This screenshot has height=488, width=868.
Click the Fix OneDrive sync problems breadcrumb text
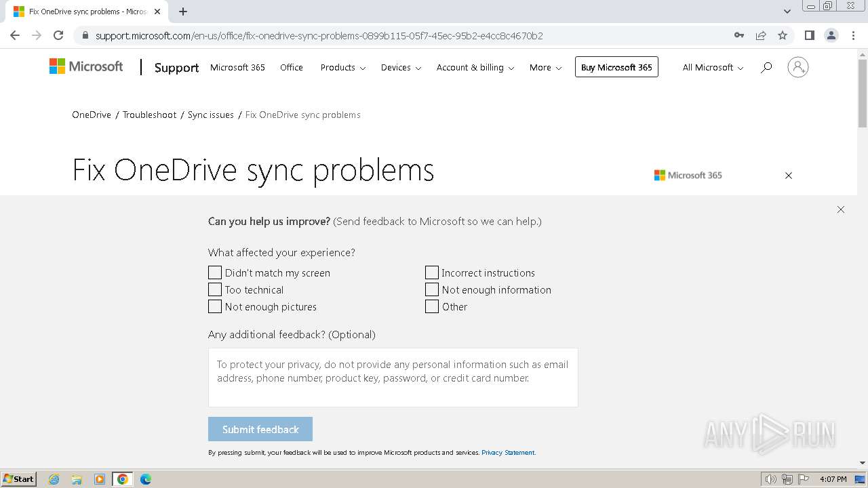pos(302,115)
